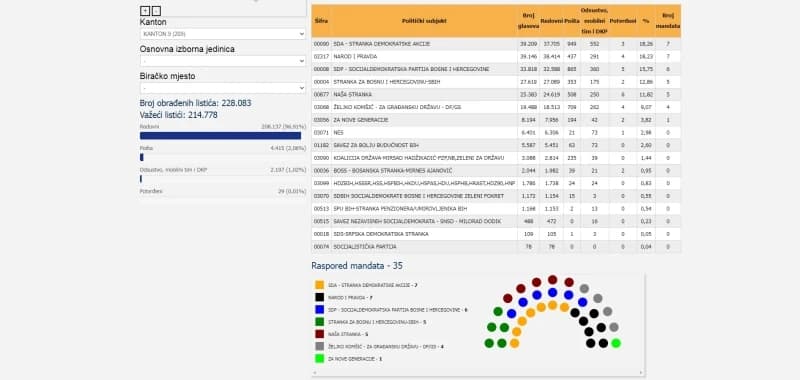800x380 pixels.
Task: Click the blue SDP legend swatch
Action: pyautogui.click(x=319, y=310)
